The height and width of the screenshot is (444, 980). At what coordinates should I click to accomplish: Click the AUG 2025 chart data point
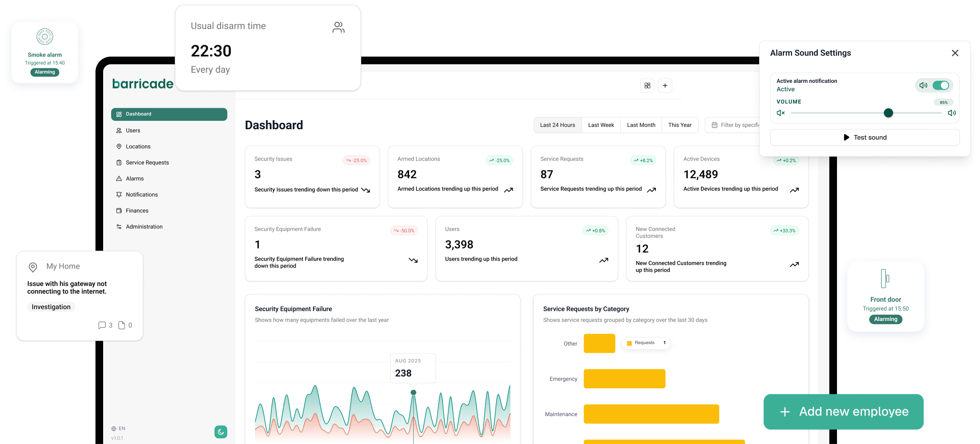tap(413, 392)
